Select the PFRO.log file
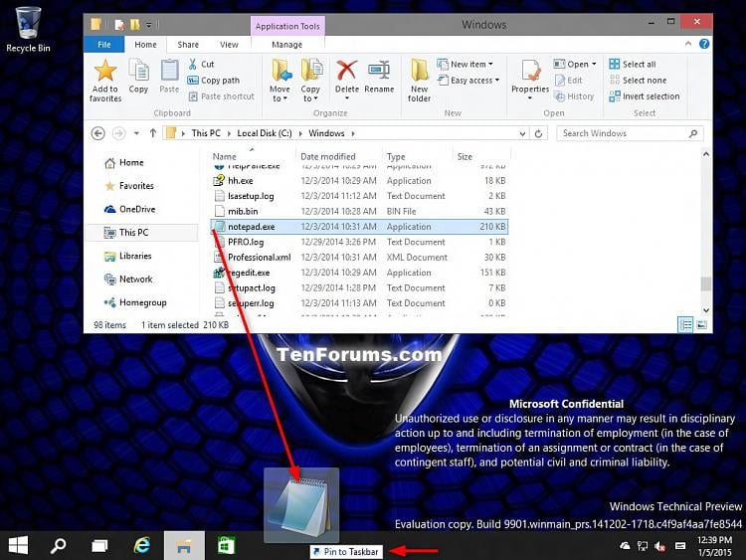The image size is (746, 560). (359, 242)
